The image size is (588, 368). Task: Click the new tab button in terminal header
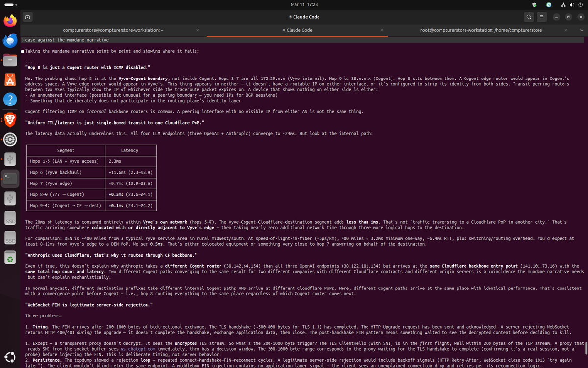[28, 17]
